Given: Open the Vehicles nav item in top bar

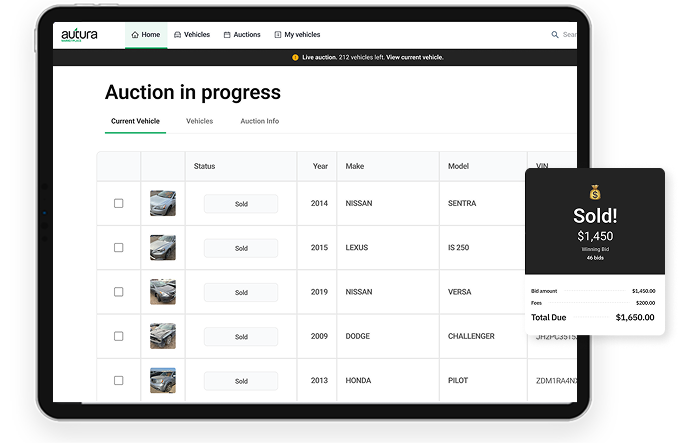Looking at the screenshot, I should coord(192,35).
